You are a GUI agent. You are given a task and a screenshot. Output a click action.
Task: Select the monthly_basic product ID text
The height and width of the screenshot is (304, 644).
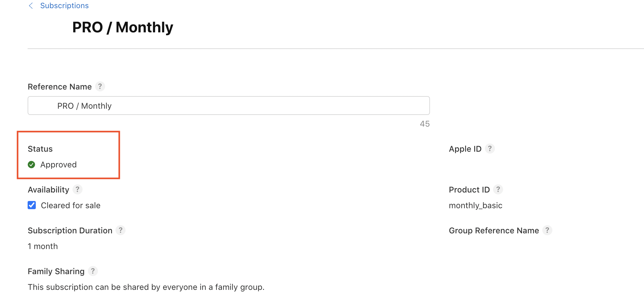pos(475,205)
